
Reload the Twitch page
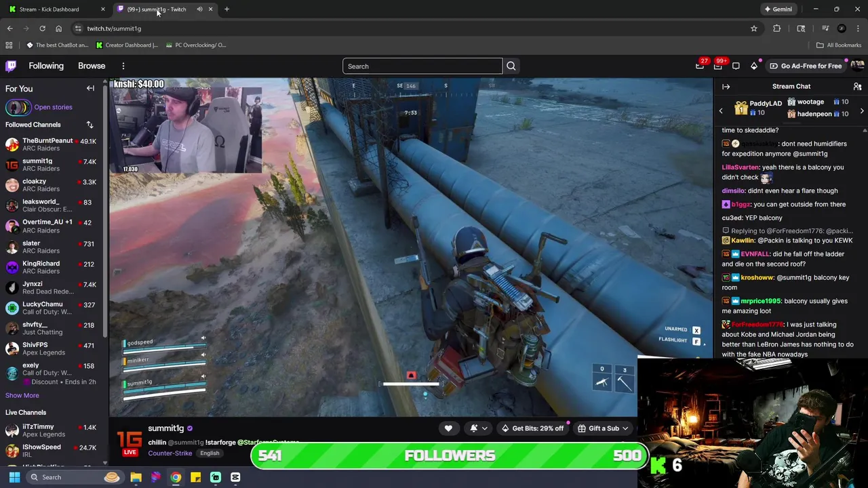pos(42,28)
